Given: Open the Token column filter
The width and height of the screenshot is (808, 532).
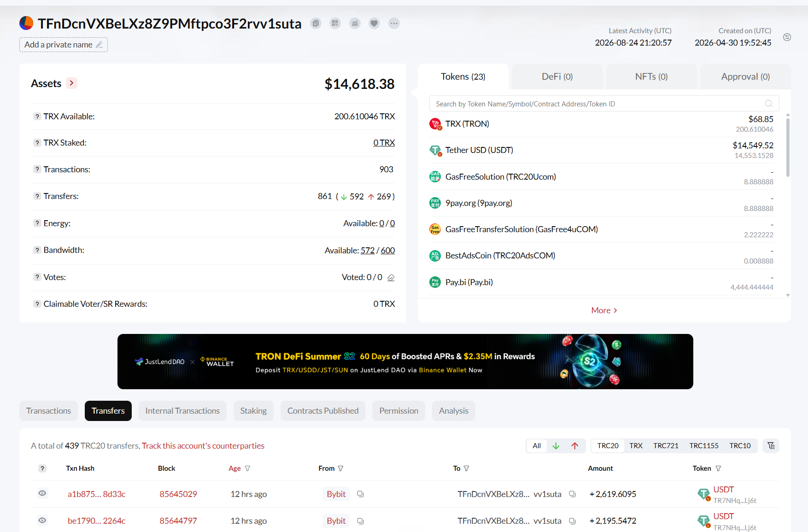Looking at the screenshot, I should 718,468.
